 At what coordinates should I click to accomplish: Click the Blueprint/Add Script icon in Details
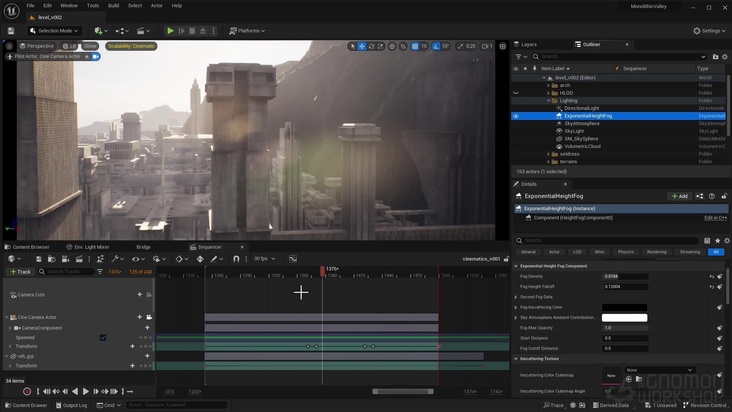699,196
